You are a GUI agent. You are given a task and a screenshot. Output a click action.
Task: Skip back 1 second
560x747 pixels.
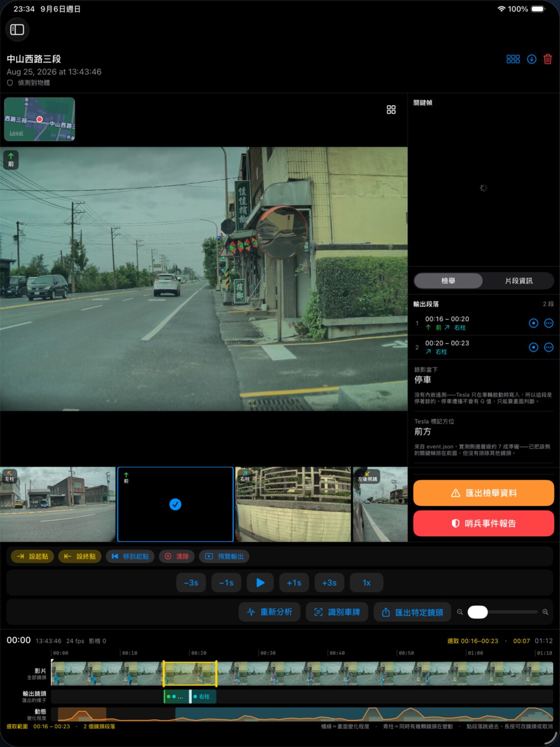226,583
